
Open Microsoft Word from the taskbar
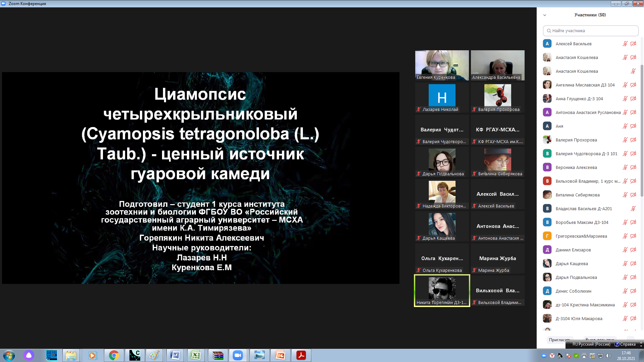point(175,355)
